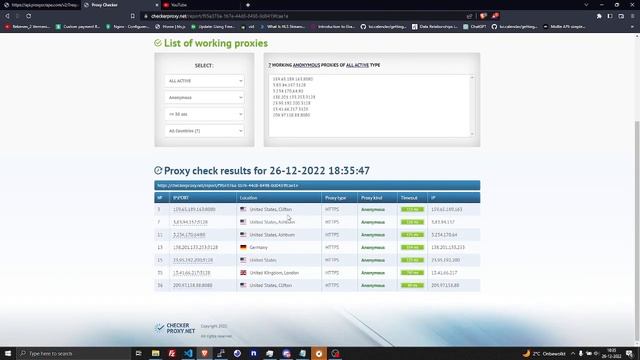The height and width of the screenshot is (360, 640).
Task: Click the taskbar search box
Action: pos(73,353)
